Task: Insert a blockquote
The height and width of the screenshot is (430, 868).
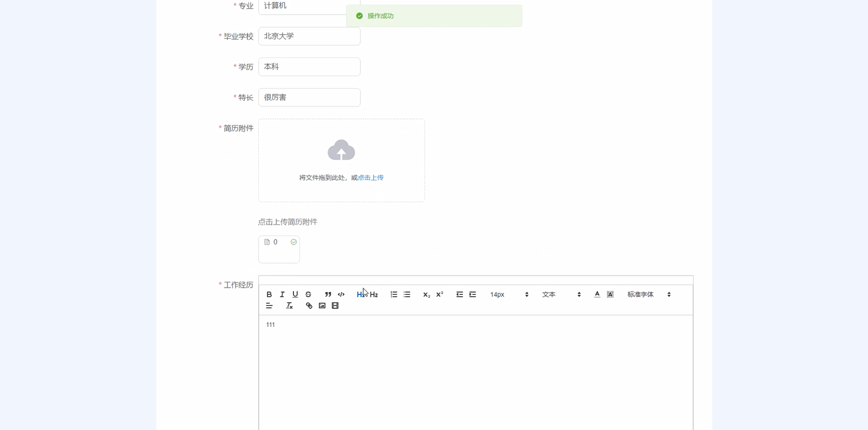Action: pos(328,294)
